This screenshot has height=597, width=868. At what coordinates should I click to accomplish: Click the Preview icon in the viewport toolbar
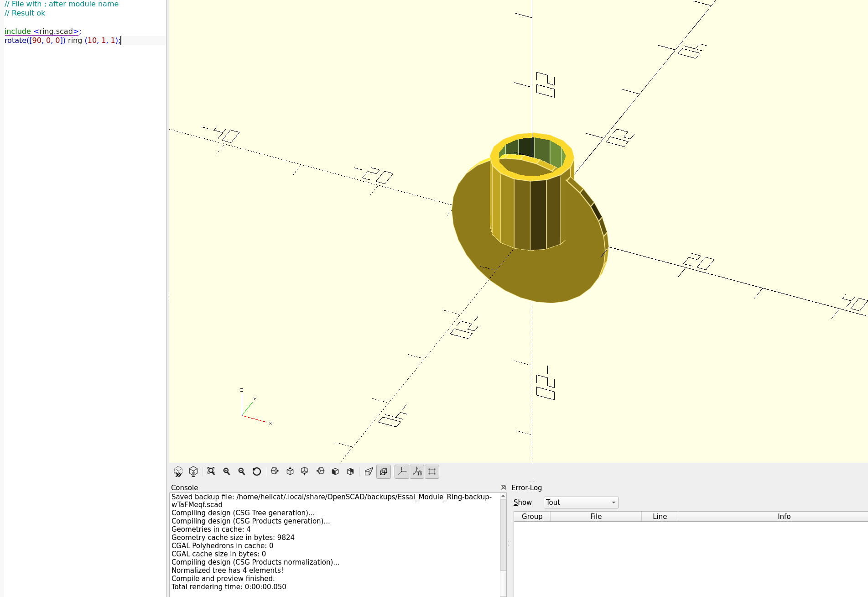point(178,471)
